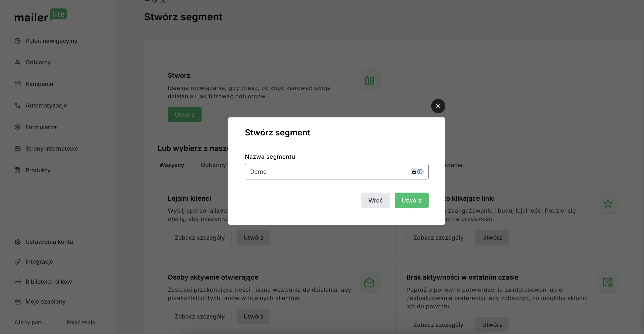Click the Nazwa segmentu input field

click(x=337, y=172)
